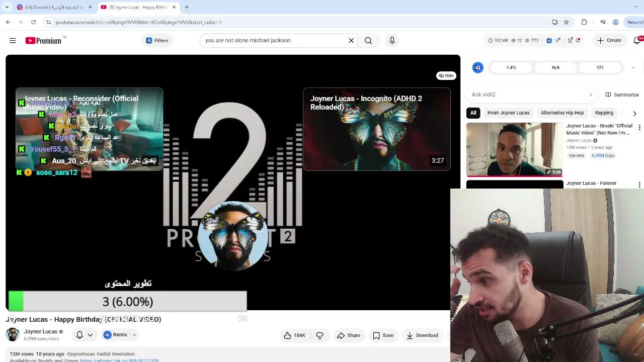Submit the Ask vidIQ question arrow
This screenshot has width=644, height=362.
pyautogui.click(x=591, y=95)
